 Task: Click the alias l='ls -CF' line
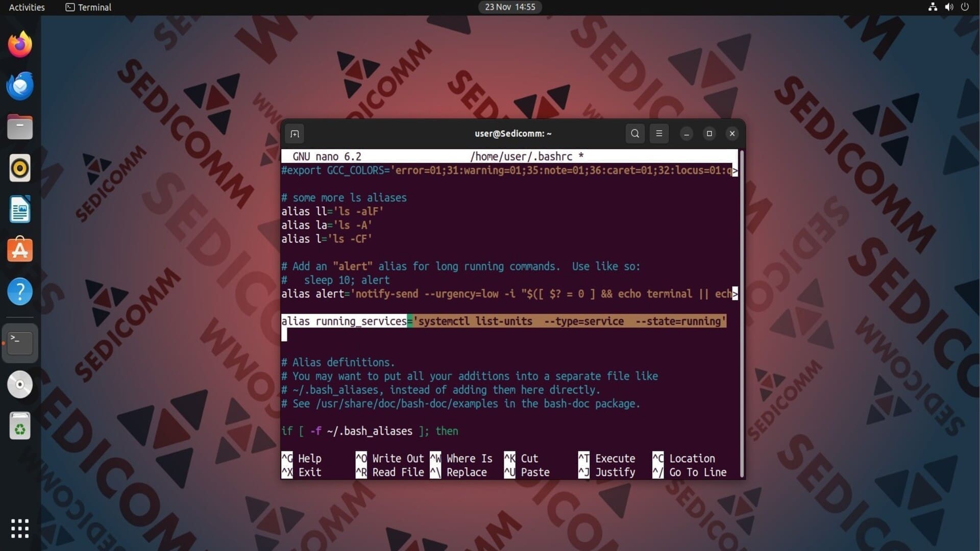coord(327,239)
